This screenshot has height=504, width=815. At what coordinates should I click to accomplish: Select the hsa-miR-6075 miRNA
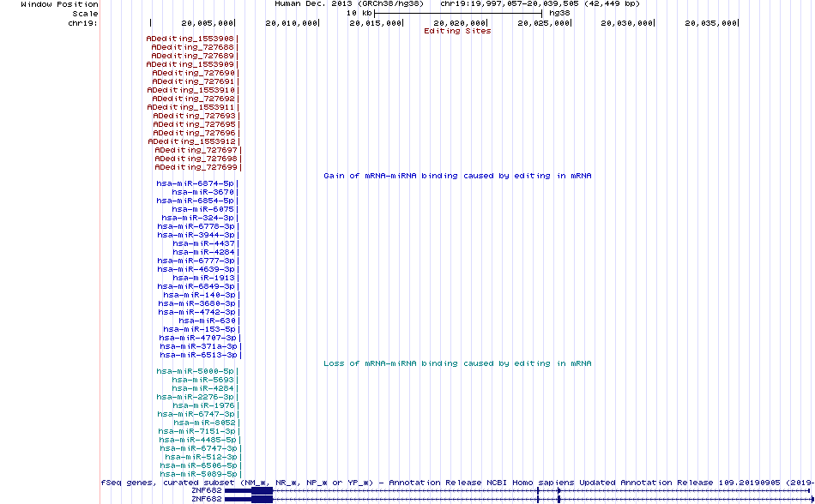pos(202,209)
